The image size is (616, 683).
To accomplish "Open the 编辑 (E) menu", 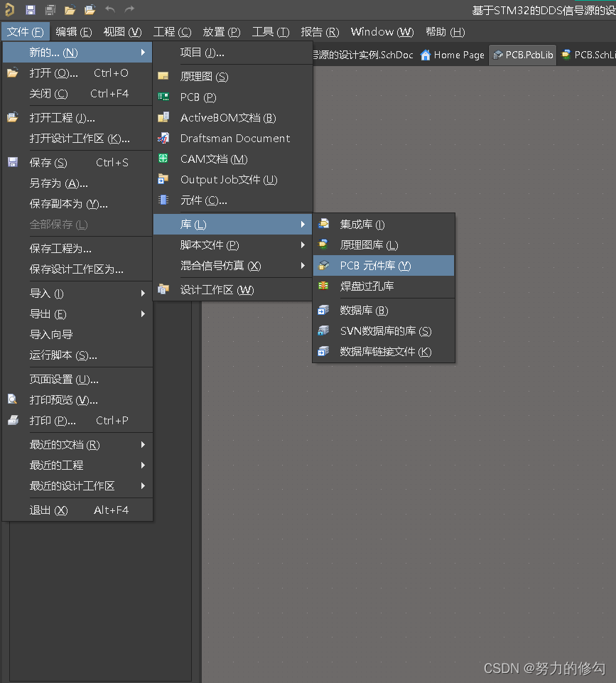I will 74,32.
